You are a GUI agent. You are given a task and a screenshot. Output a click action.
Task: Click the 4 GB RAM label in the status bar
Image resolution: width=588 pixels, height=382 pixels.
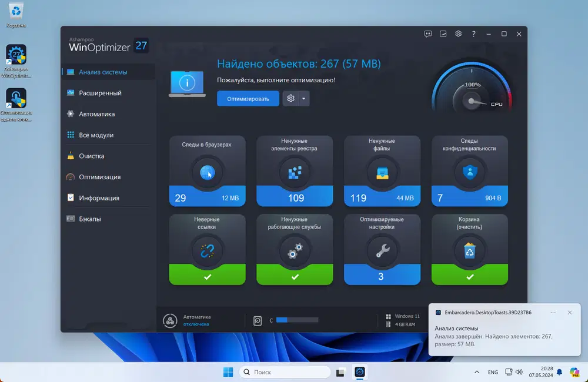pos(405,324)
